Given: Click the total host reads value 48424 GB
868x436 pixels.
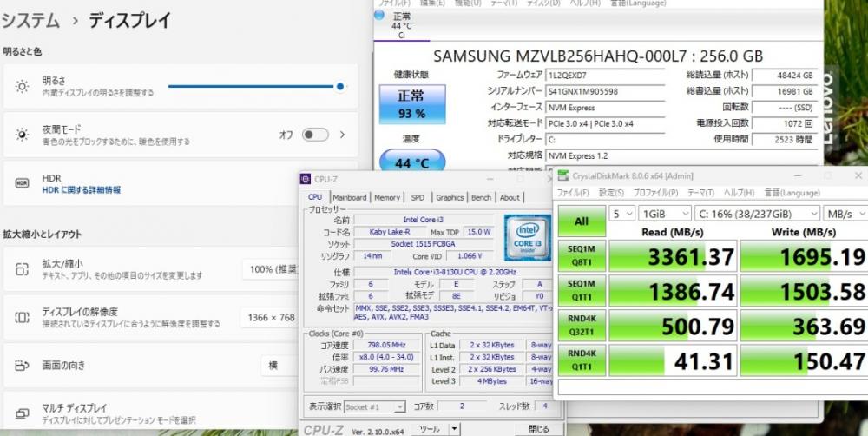Looking at the screenshot, I should (785, 76).
